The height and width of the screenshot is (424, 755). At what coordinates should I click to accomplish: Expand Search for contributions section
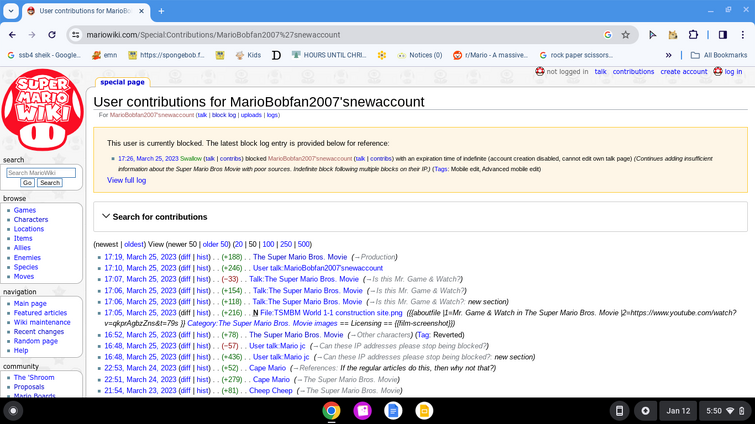(x=155, y=217)
